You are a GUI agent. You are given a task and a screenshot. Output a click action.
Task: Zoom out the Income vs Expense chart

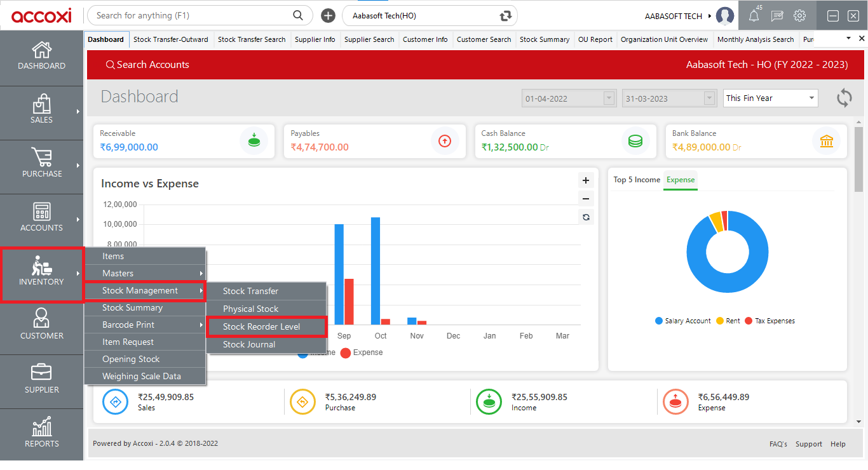(x=586, y=198)
